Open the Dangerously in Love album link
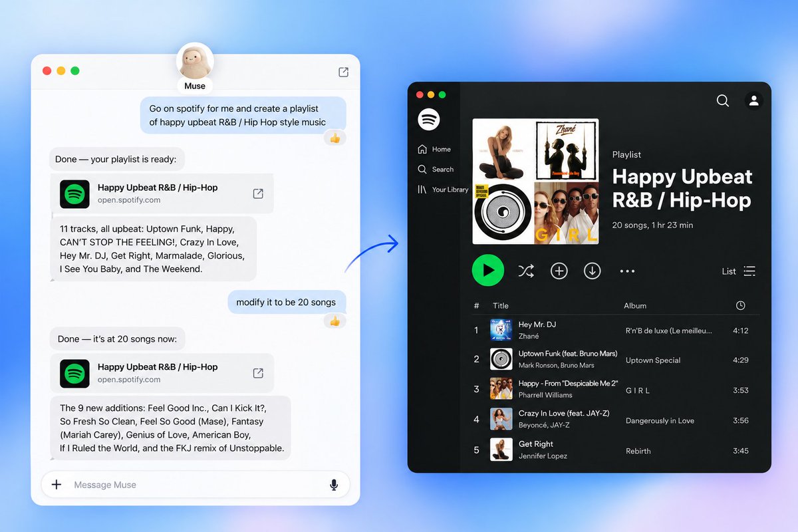The image size is (798, 532). coord(660,420)
